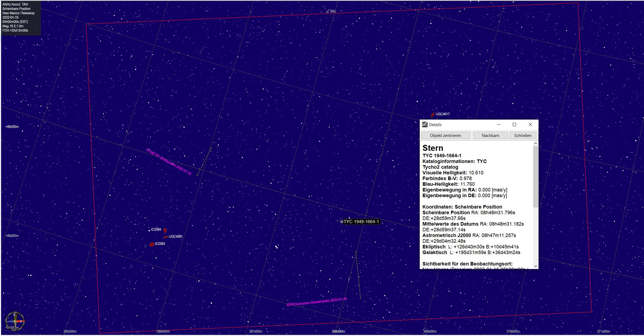Screen dimensions: 644x336
Task: Click the 271d00m azimuth grid label
Action: (604, 331)
